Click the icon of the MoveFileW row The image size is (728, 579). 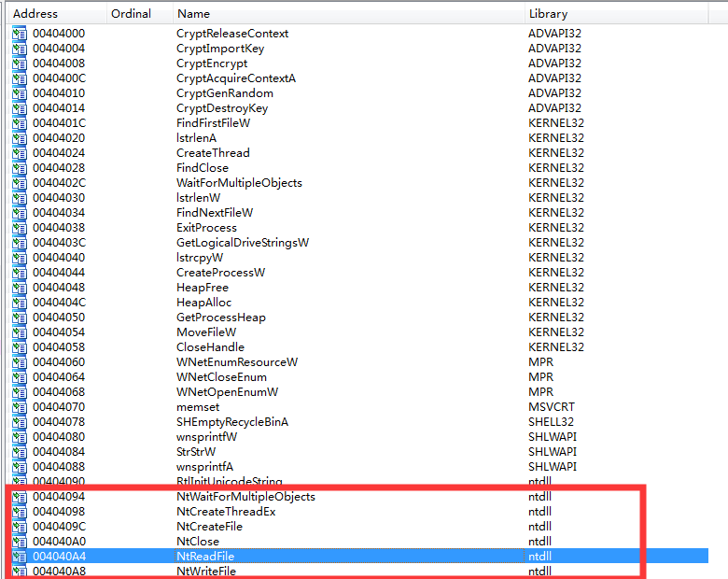[20, 332]
